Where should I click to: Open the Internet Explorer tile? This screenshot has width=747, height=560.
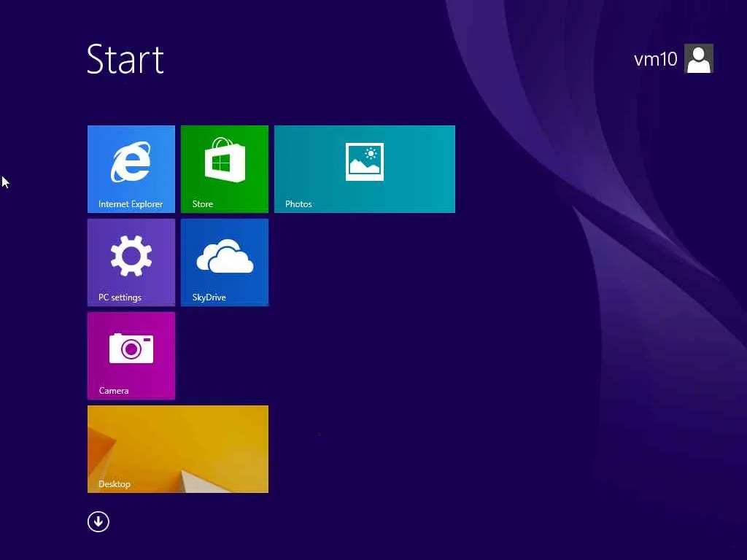(x=131, y=169)
